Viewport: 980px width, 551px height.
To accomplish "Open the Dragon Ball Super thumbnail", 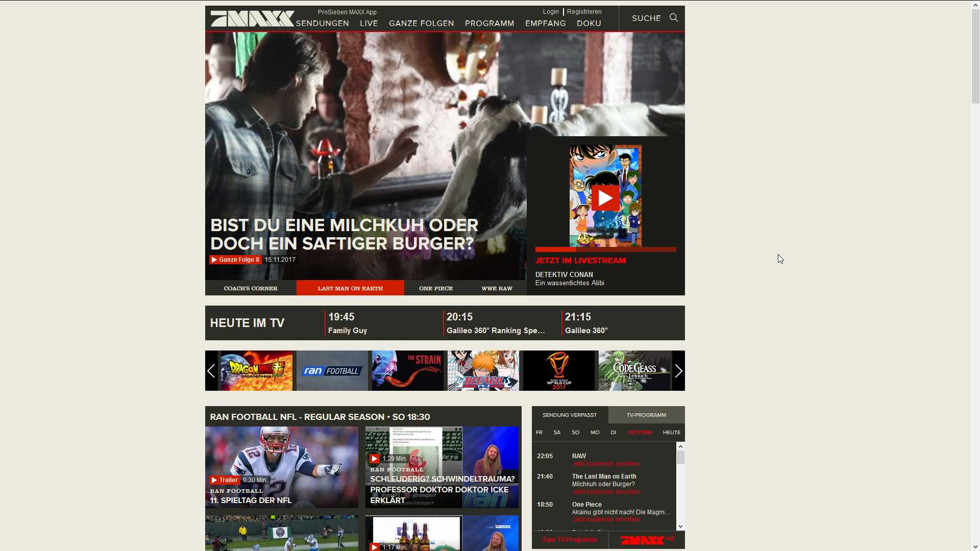I will click(256, 371).
